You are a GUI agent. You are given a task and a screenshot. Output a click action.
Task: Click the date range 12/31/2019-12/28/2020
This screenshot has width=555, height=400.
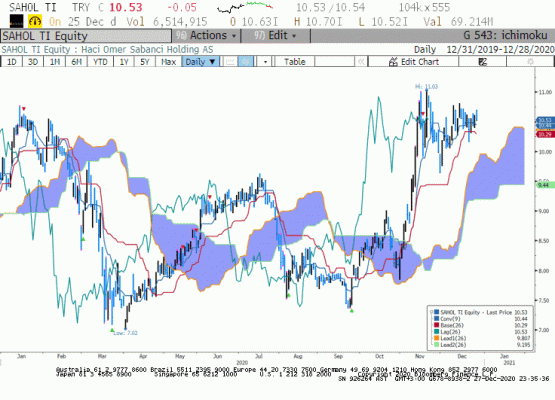[500, 49]
